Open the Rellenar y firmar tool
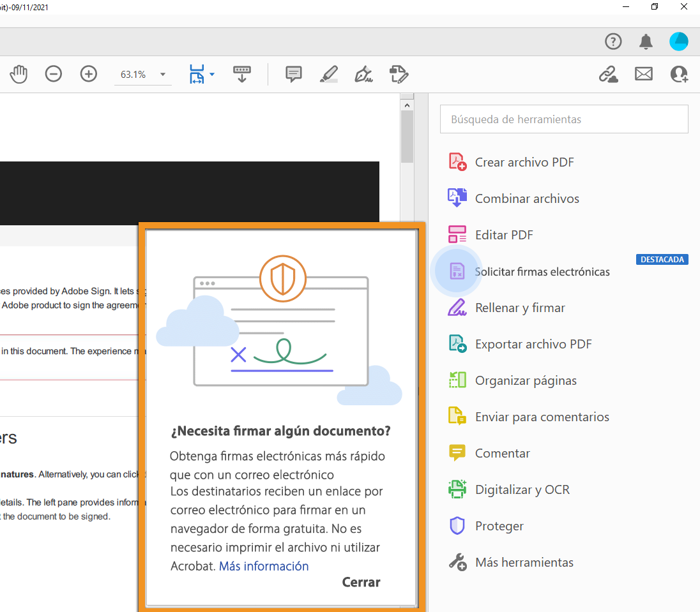The image size is (700, 612). [x=506, y=308]
